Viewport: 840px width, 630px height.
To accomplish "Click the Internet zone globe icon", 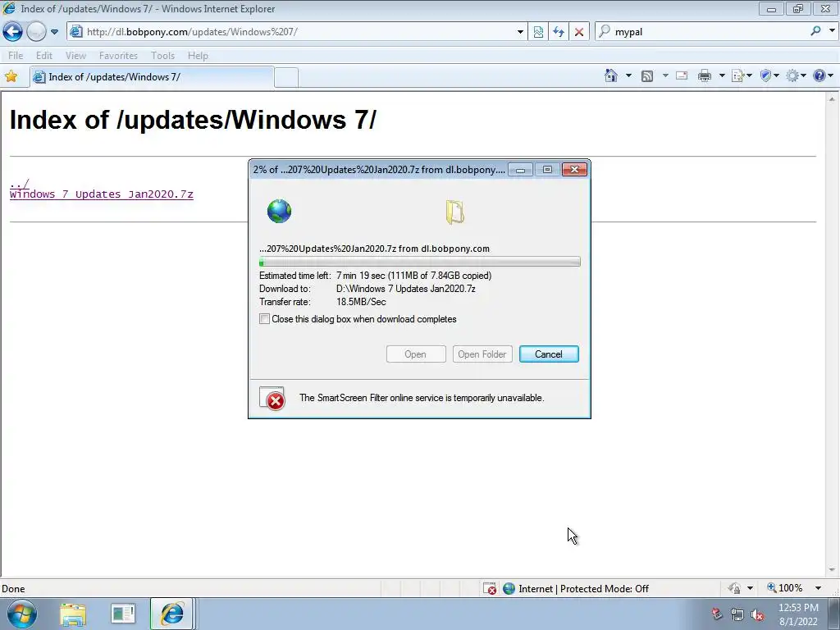I will coord(509,588).
